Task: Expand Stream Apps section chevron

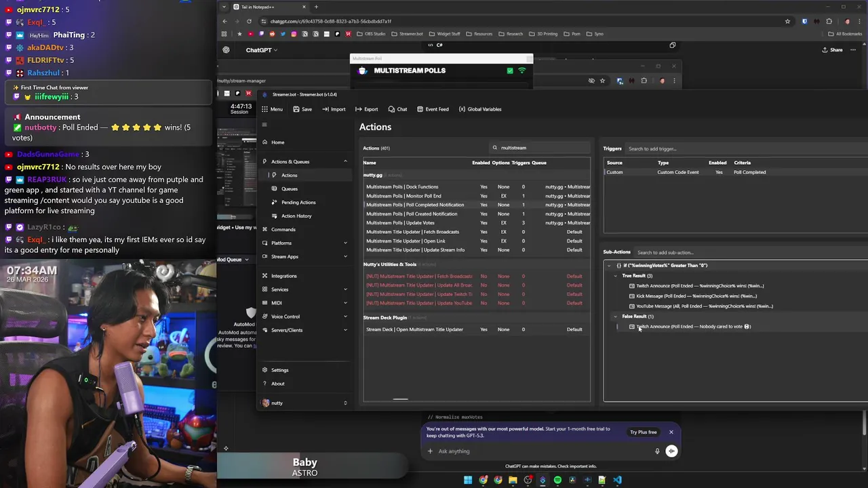Action: pyautogui.click(x=345, y=256)
